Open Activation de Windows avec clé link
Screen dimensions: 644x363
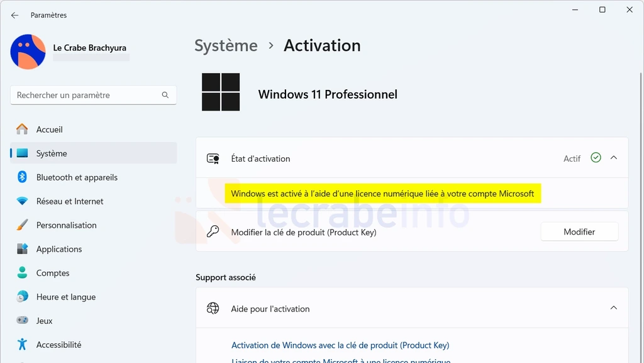[340, 345]
